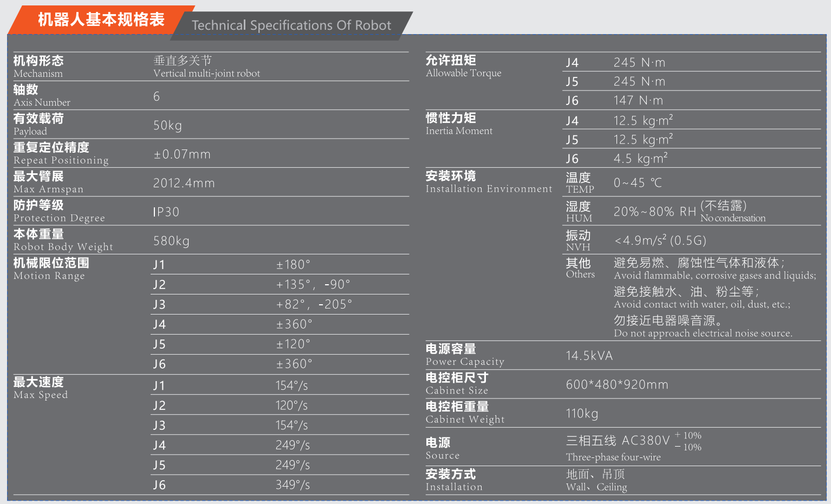Click the Payload value 50kg

167,126
